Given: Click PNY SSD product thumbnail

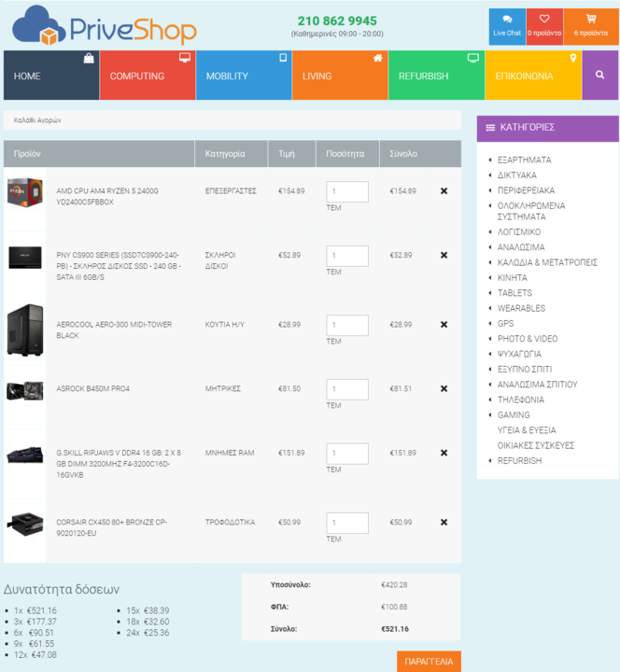Looking at the screenshot, I should coord(25,258).
